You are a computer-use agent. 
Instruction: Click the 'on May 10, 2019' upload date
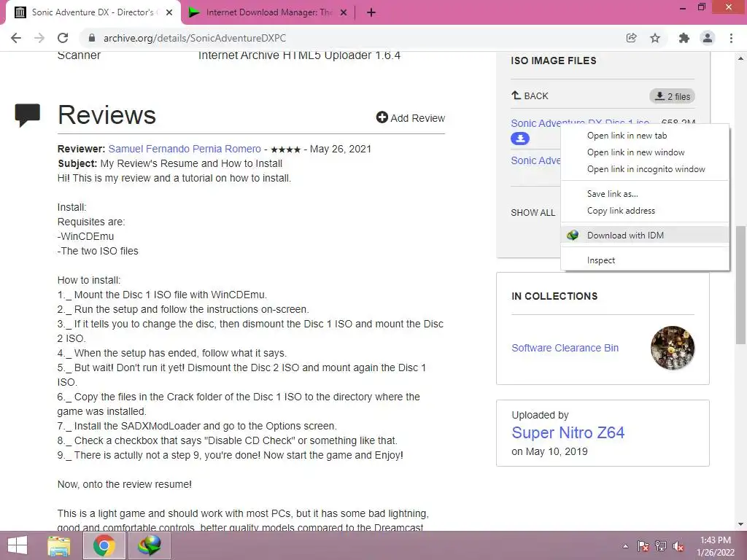point(550,451)
